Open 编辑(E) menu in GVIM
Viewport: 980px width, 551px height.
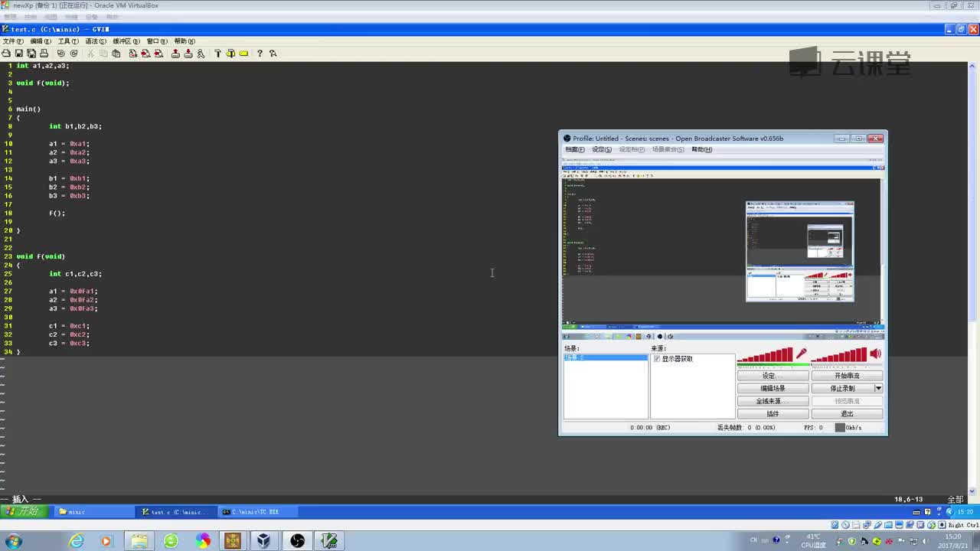(x=41, y=41)
